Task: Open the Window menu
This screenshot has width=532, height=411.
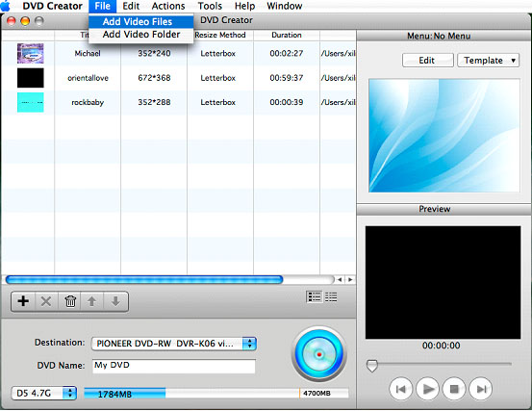Action: 285,6
